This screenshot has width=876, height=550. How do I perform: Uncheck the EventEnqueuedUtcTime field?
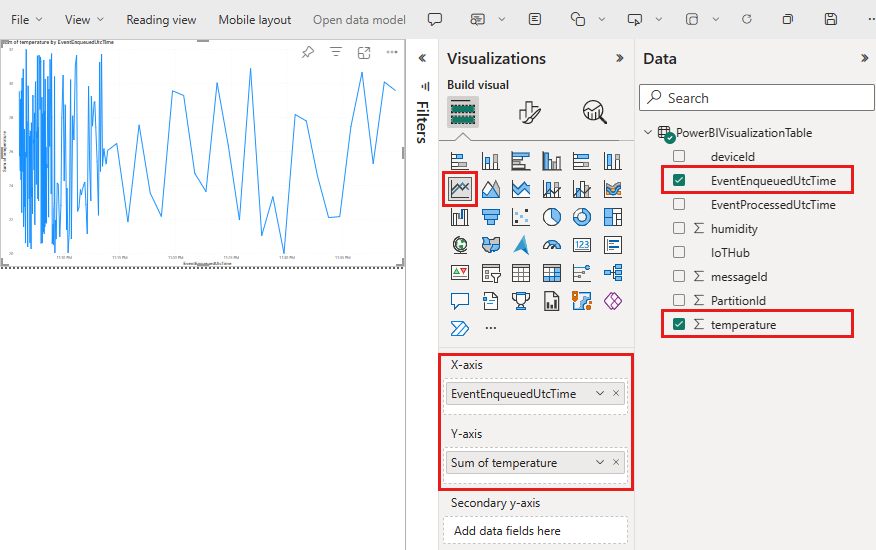[679, 180]
